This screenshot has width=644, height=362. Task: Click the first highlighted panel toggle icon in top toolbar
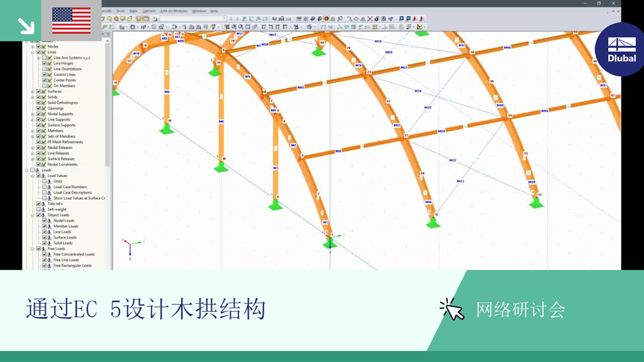139,19
